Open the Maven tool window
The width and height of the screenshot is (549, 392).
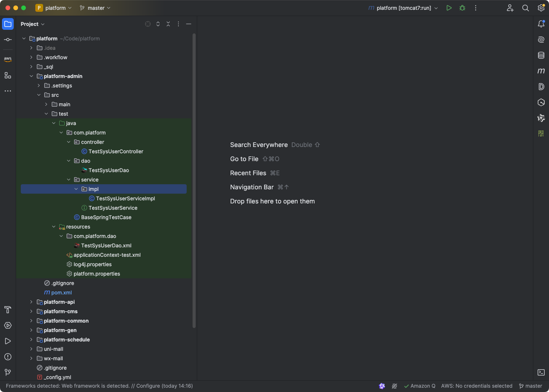tap(541, 71)
